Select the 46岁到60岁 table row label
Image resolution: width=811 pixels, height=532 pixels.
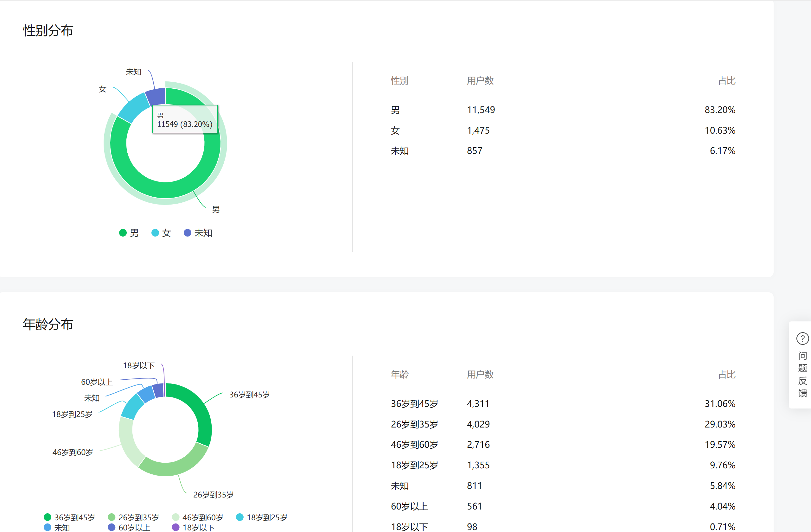pos(414,445)
